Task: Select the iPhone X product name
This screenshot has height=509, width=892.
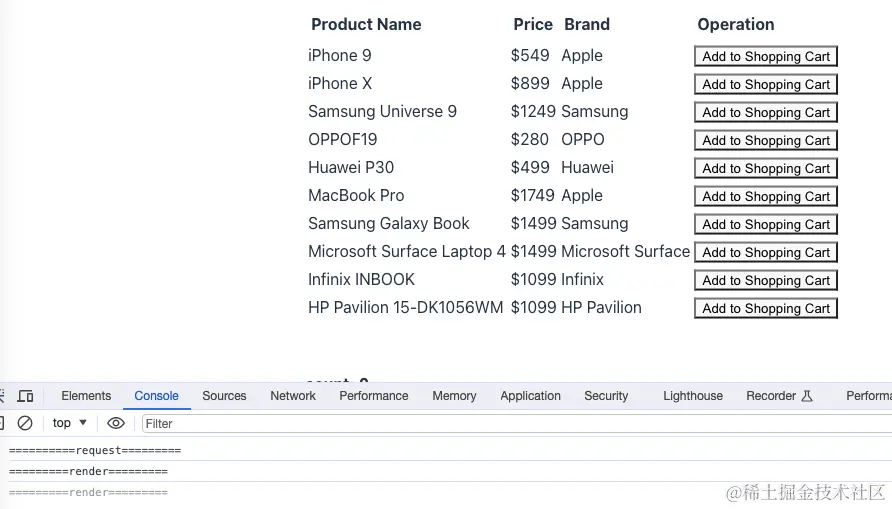Action: pos(340,83)
